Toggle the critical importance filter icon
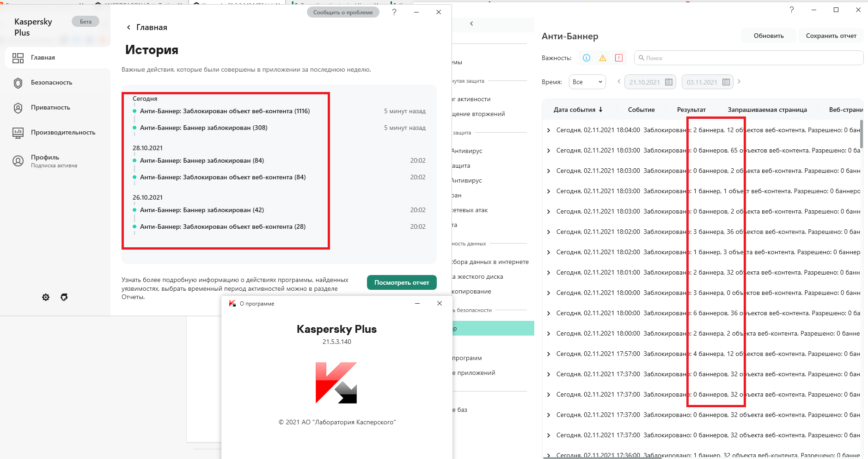 (619, 58)
